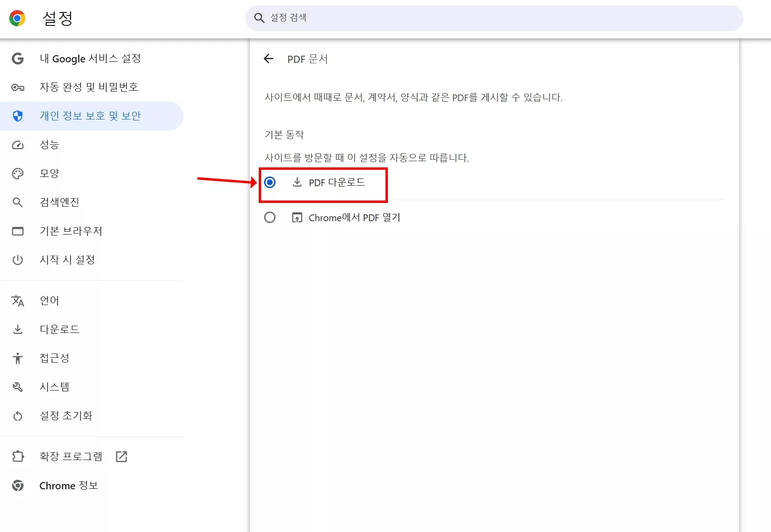771x532 pixels.
Task: Click the autofill key icon
Action: [18, 87]
